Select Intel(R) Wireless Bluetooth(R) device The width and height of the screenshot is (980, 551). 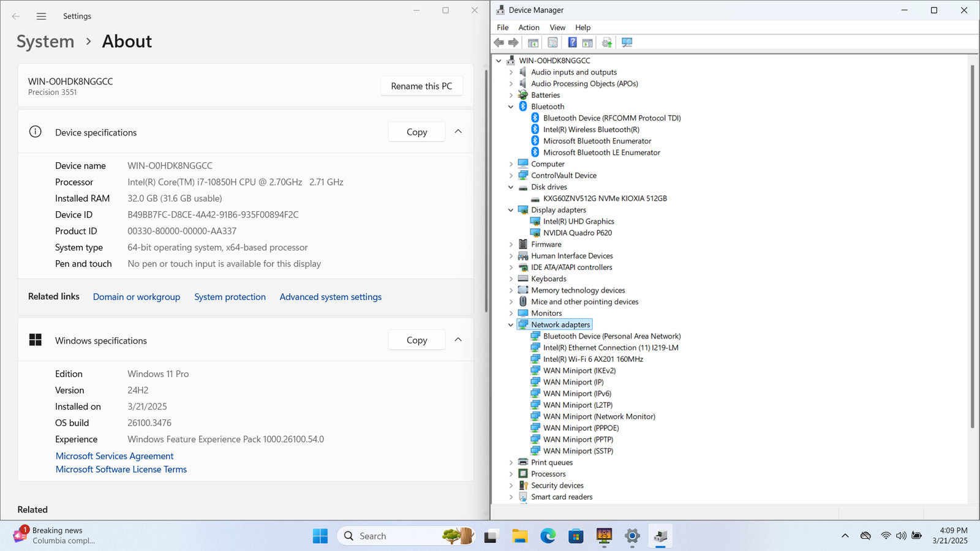point(591,129)
